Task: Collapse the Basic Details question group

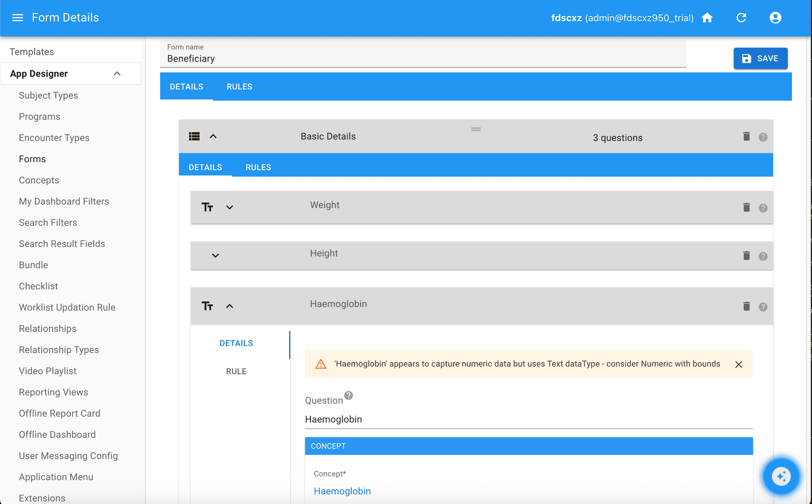Action: tap(214, 136)
